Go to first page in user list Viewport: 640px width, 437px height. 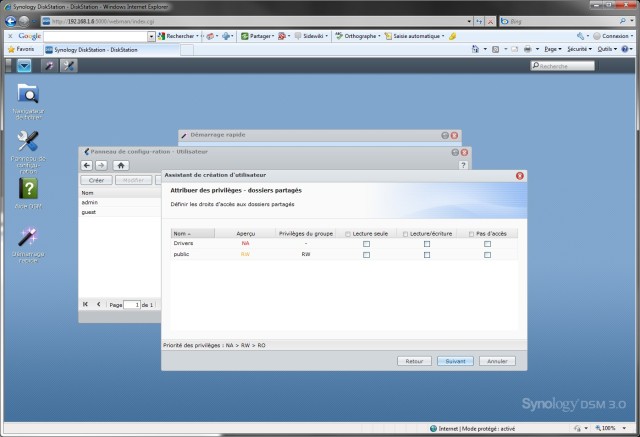(x=85, y=304)
